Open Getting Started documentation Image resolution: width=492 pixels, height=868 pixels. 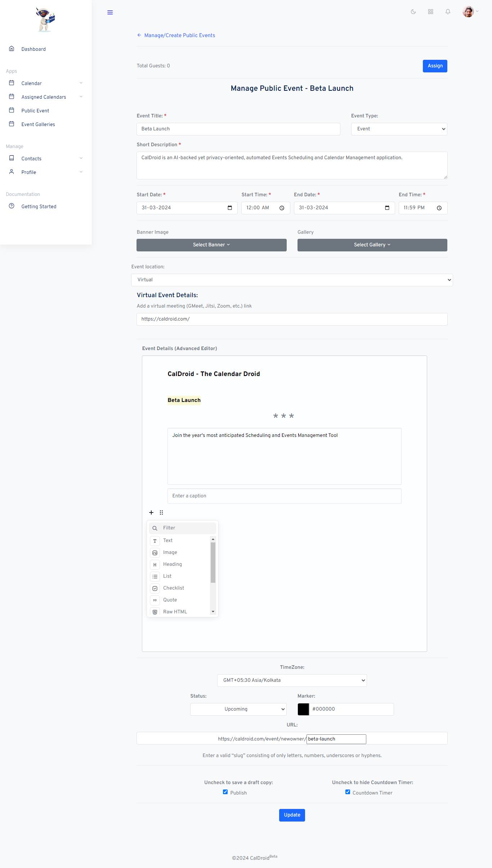[x=39, y=206]
